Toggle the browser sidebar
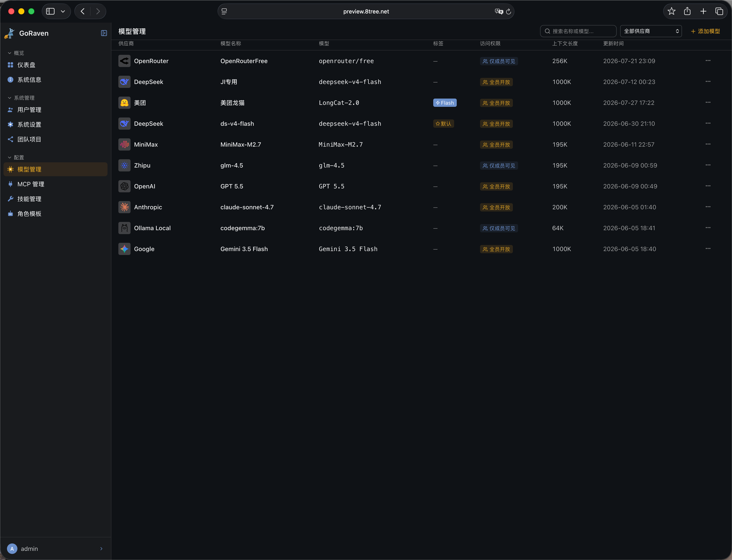 click(x=50, y=11)
